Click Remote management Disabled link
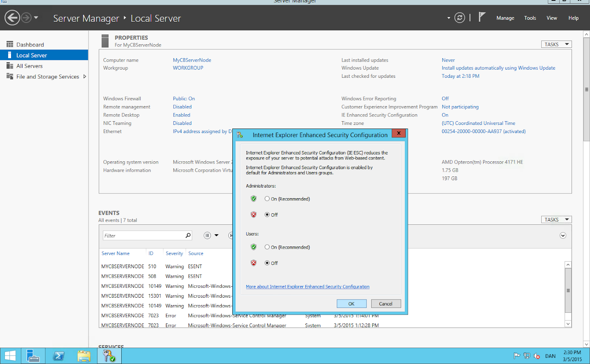The height and width of the screenshot is (364, 590). pyautogui.click(x=182, y=107)
